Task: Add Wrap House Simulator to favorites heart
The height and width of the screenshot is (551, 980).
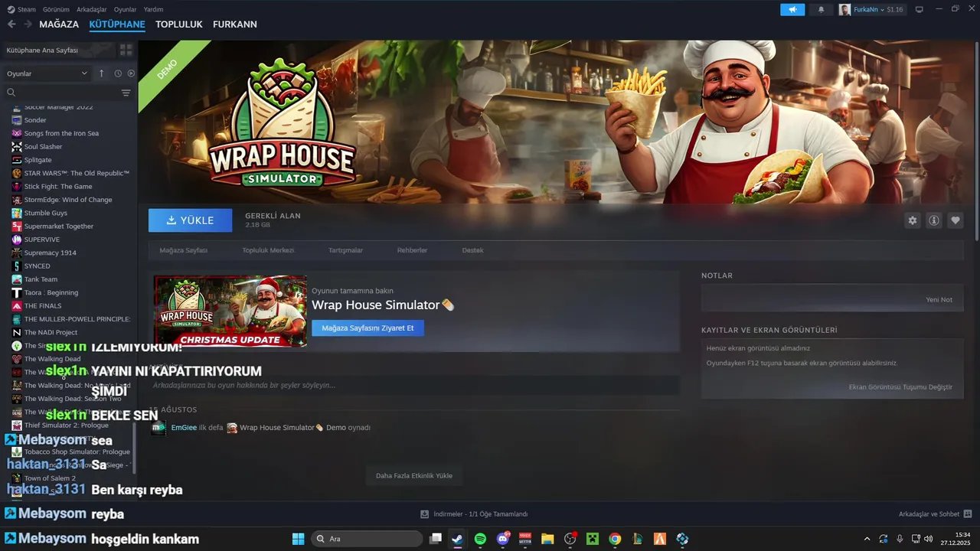Action: pos(955,220)
